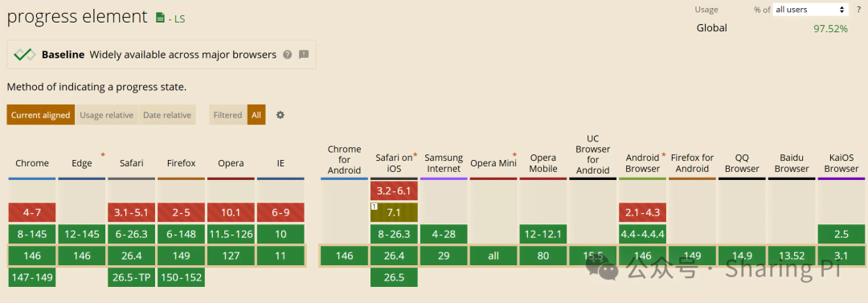Click the usage help question mark
This screenshot has width=868, height=303.
pos(858,10)
